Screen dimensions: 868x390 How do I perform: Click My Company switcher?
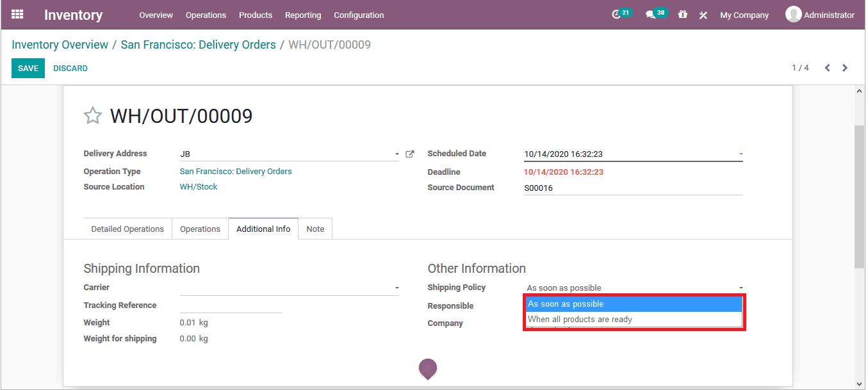point(744,15)
